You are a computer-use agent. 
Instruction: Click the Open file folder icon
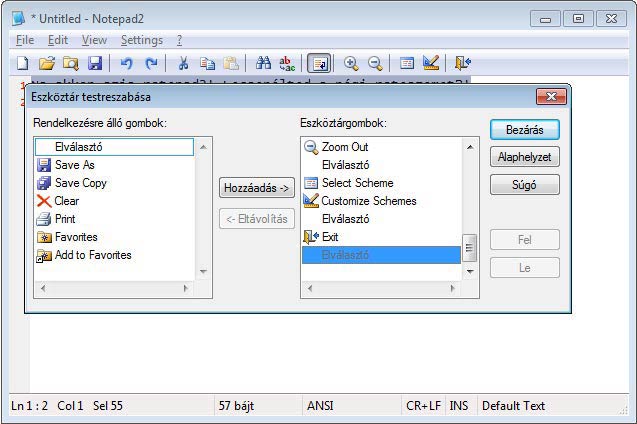tap(47, 63)
